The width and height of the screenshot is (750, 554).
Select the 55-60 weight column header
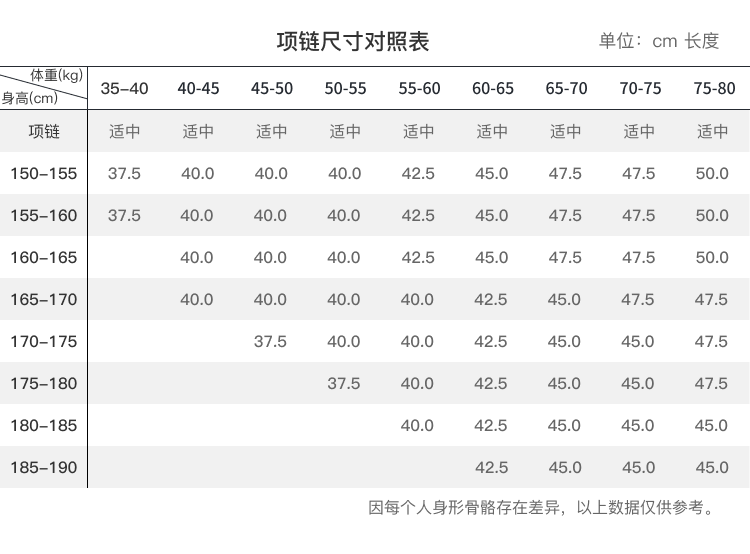418,89
